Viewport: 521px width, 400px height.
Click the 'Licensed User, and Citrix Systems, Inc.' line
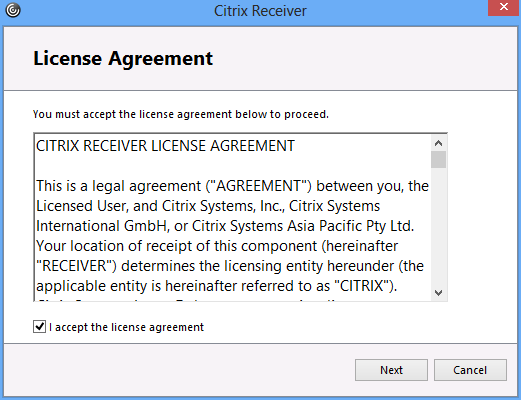(x=208, y=206)
